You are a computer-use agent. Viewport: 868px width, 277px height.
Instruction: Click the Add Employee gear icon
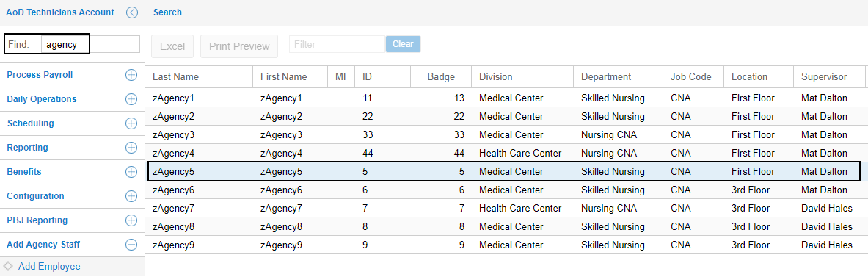coord(8,267)
